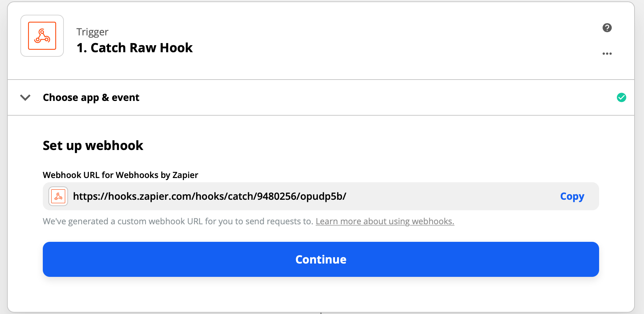Image resolution: width=644 pixels, height=314 pixels.
Task: Open the three-dot more options menu
Action: click(x=607, y=54)
